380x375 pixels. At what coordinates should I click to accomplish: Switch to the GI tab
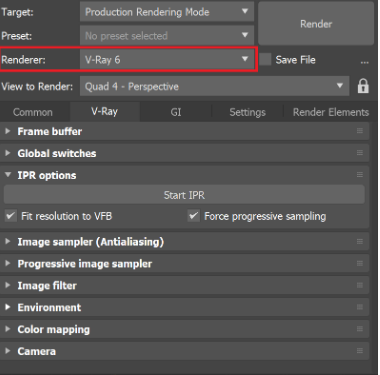click(x=176, y=112)
